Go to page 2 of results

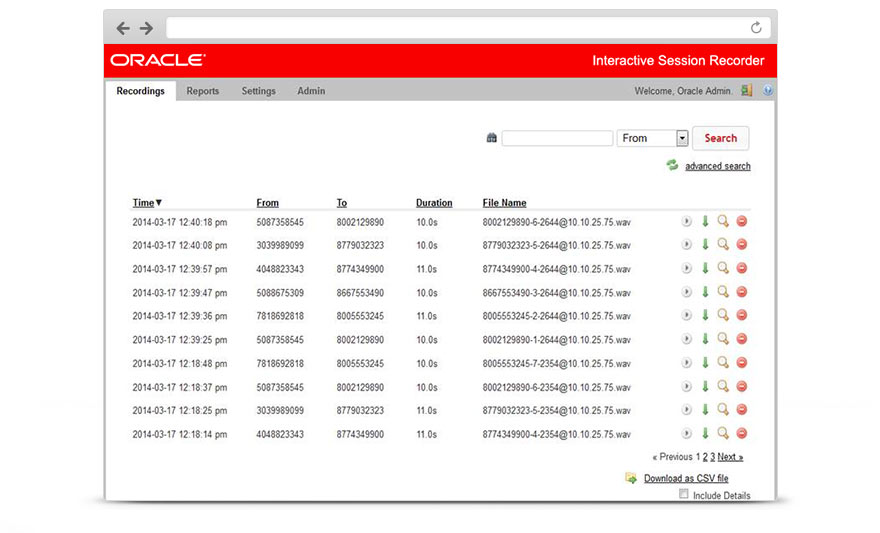click(705, 457)
